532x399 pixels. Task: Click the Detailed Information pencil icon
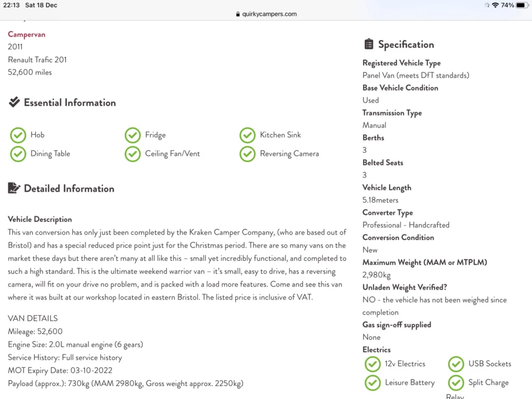[x=14, y=188]
